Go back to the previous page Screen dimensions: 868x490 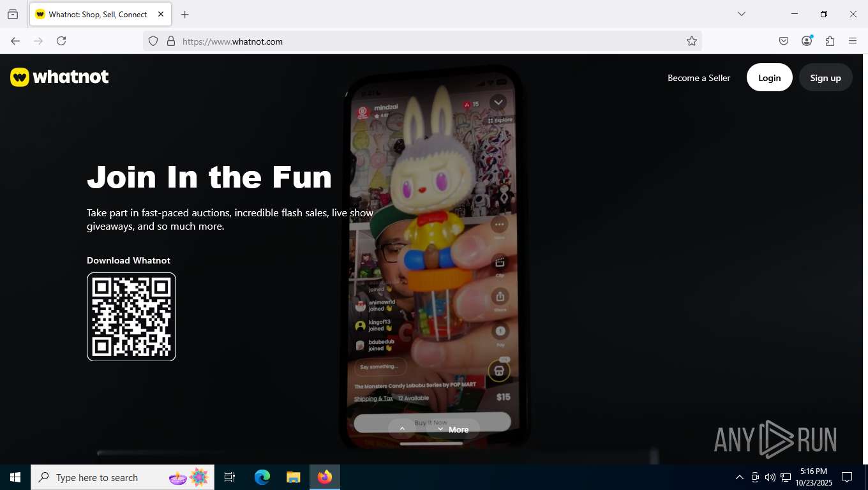pos(15,41)
